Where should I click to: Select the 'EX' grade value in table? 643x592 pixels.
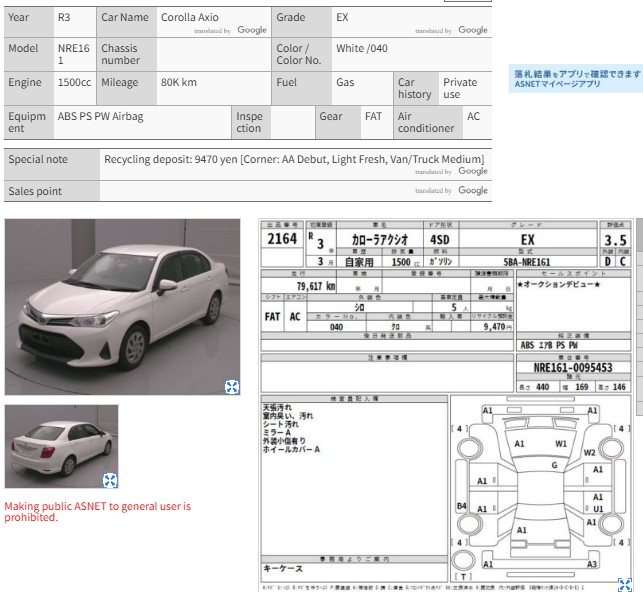click(342, 17)
